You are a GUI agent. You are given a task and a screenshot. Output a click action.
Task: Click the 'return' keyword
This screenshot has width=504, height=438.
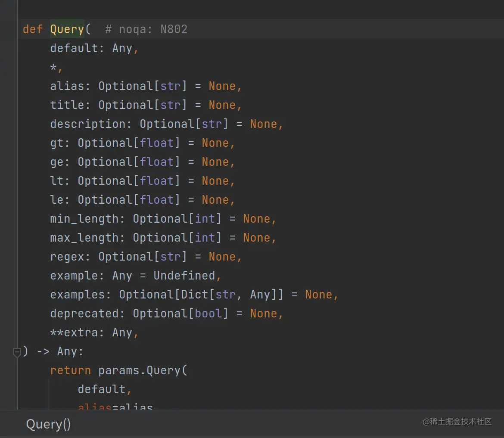(x=70, y=370)
